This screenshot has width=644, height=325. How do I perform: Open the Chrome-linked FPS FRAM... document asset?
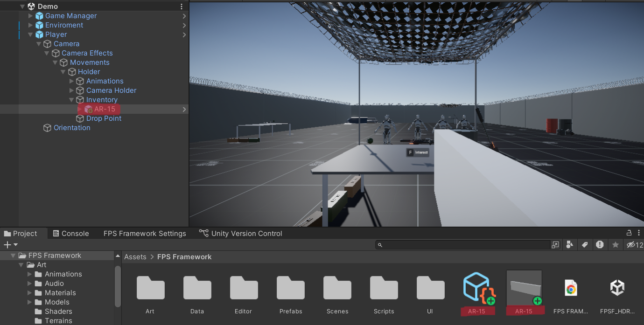(570, 288)
